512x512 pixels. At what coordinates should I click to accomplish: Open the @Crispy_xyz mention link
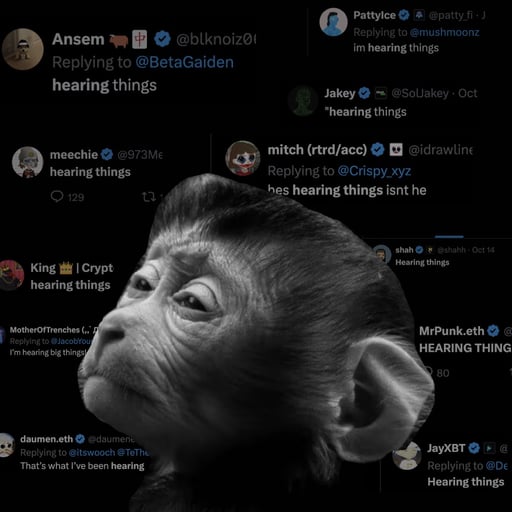pyautogui.click(x=374, y=171)
